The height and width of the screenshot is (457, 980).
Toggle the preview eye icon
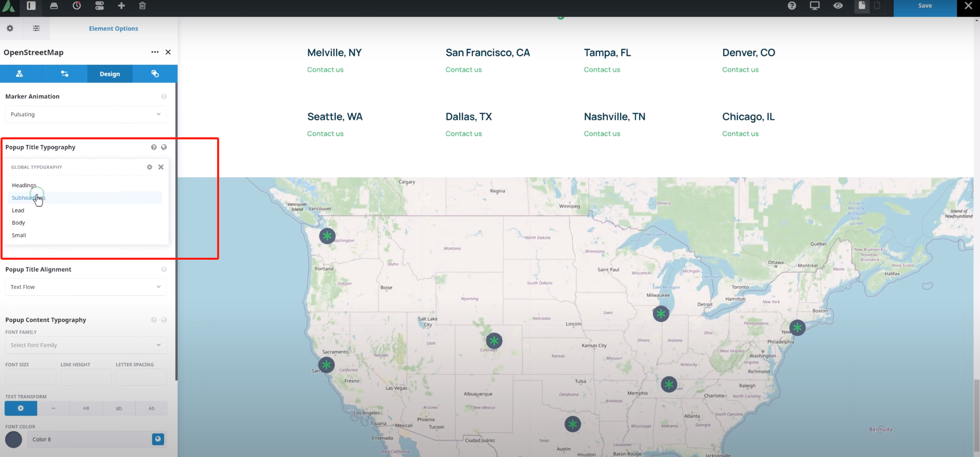(838, 6)
